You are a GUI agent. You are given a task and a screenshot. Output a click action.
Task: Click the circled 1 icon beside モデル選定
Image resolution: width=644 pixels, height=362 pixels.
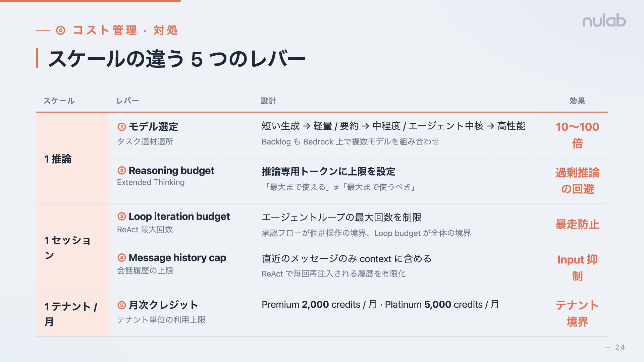click(x=121, y=127)
